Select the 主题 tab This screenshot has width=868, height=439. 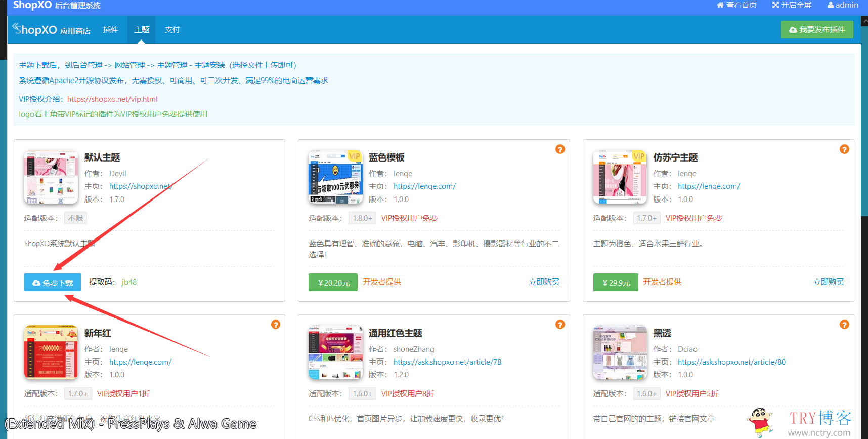tap(142, 30)
